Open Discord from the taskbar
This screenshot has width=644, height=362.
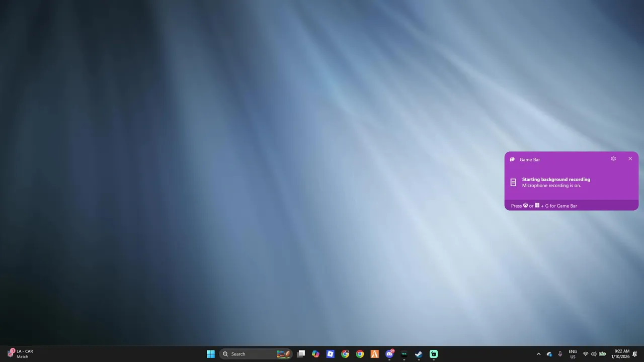point(389,354)
